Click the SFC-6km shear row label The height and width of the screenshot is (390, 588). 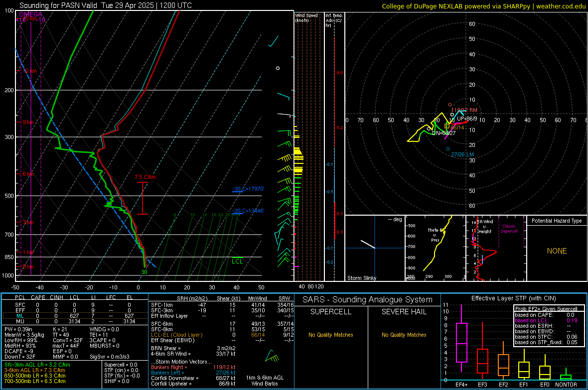click(x=162, y=324)
